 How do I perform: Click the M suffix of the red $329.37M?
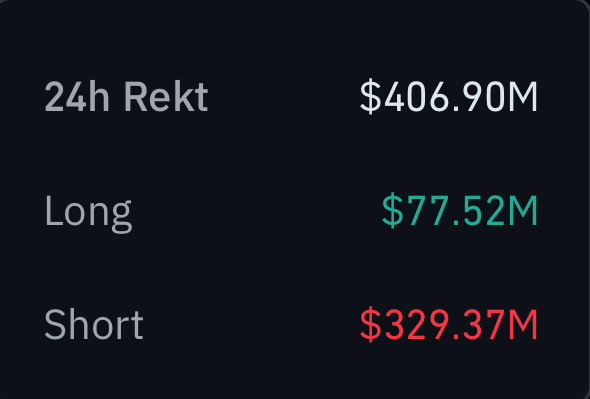523,325
